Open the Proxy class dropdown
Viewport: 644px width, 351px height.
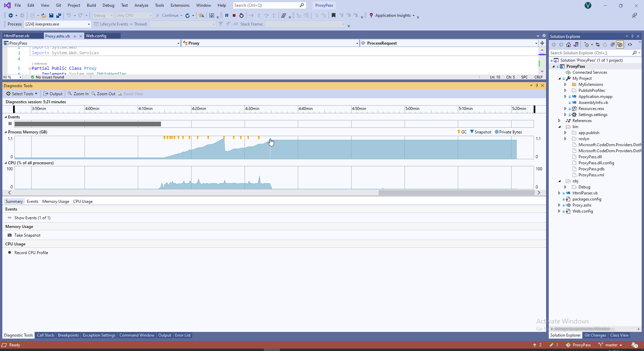click(x=357, y=43)
